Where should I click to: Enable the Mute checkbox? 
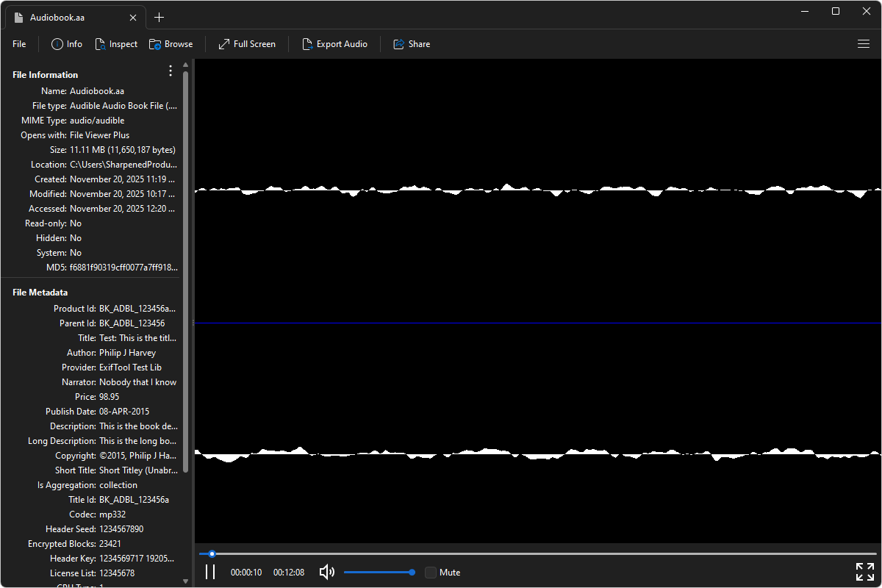pyautogui.click(x=430, y=572)
